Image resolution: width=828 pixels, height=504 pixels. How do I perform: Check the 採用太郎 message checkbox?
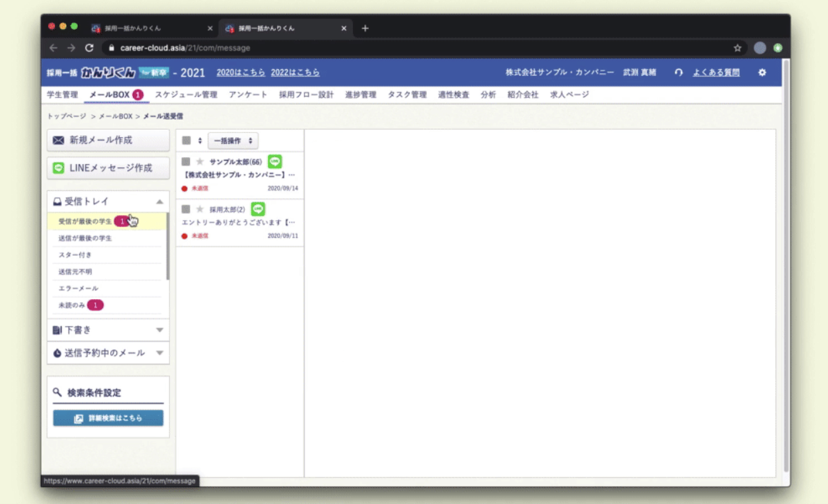[x=186, y=210]
